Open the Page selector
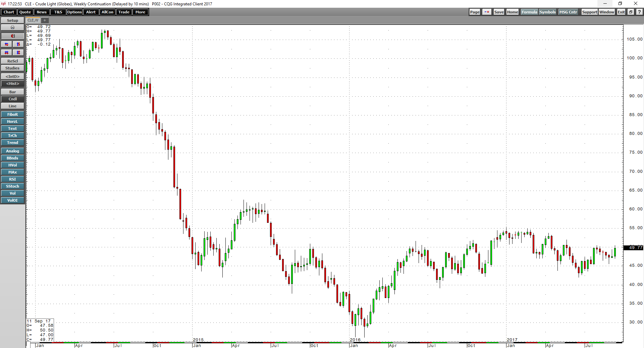 (x=475, y=12)
